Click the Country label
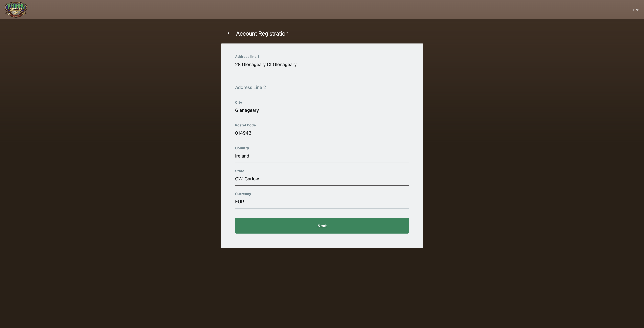 [242, 148]
